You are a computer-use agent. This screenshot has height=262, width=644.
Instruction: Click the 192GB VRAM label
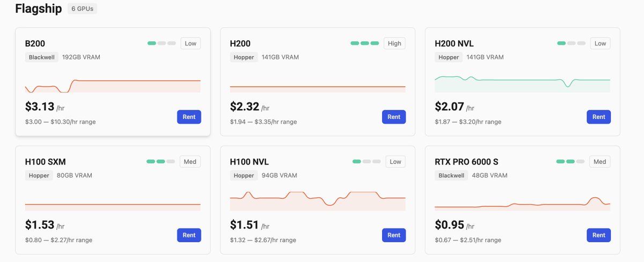(x=81, y=57)
